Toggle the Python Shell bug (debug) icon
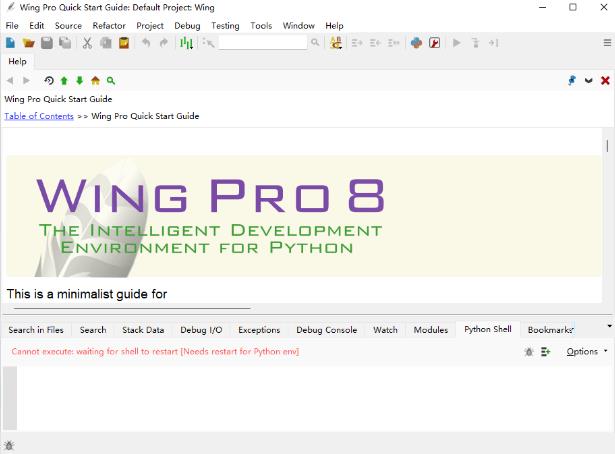 point(529,352)
